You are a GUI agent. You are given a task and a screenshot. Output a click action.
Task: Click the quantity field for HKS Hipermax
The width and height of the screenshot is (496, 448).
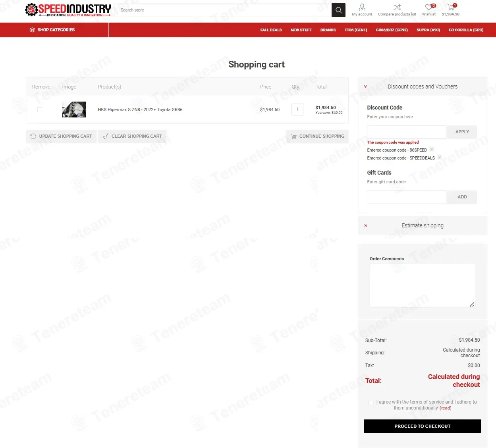coord(297,110)
